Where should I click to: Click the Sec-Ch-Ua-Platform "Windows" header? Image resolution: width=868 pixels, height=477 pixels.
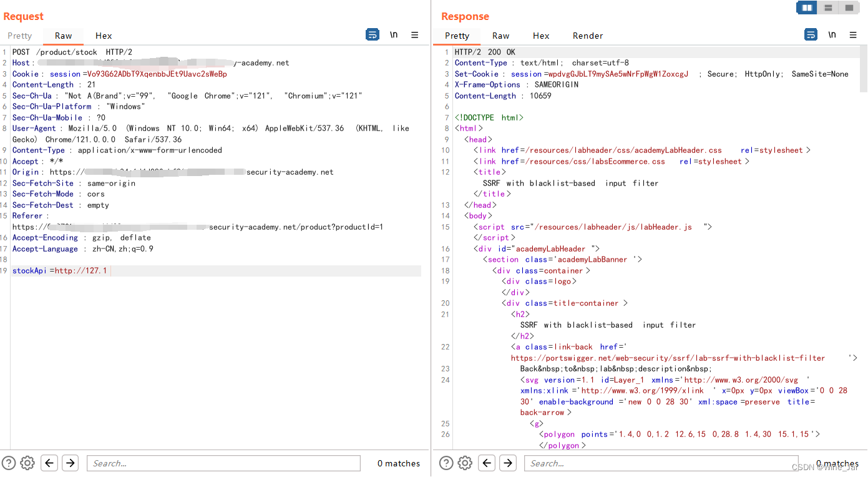click(x=77, y=107)
